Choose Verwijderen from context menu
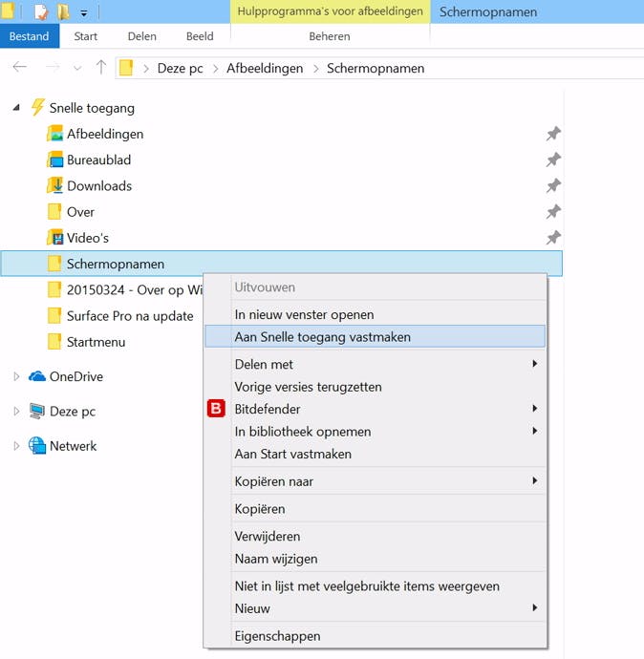This screenshot has height=659, width=644. [375, 537]
